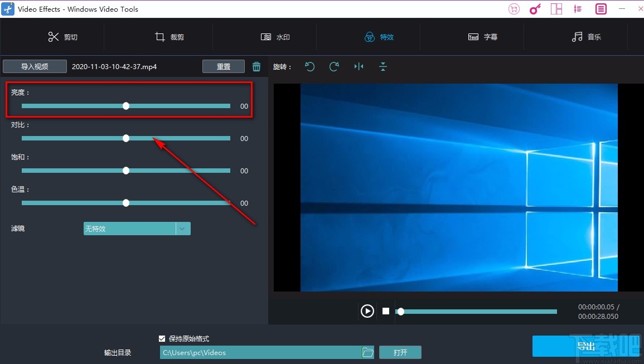Image resolution: width=644 pixels, height=364 pixels.
Task: Toggle the 保持原始格式 checkbox
Action: (x=162, y=338)
